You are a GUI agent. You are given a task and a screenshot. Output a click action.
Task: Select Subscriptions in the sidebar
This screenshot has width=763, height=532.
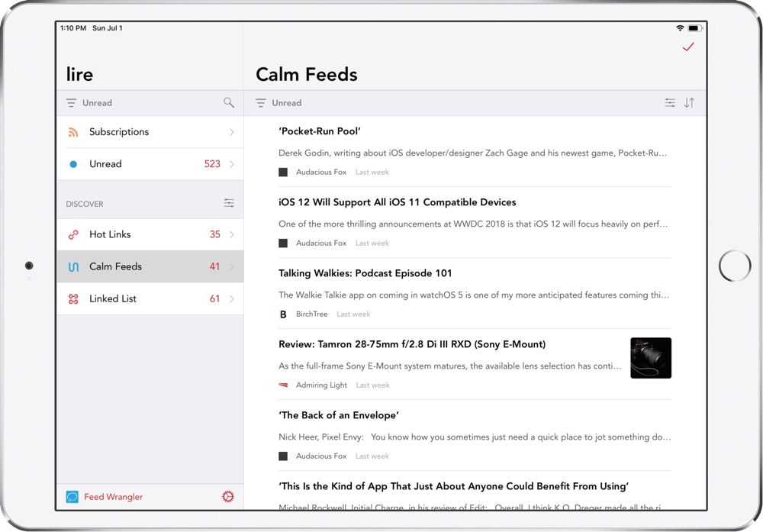(x=150, y=132)
